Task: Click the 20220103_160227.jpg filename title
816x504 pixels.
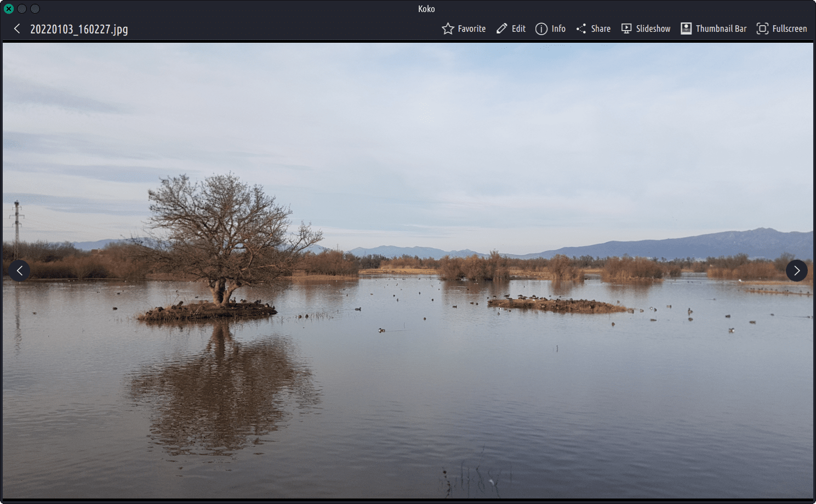Action: pyautogui.click(x=79, y=30)
